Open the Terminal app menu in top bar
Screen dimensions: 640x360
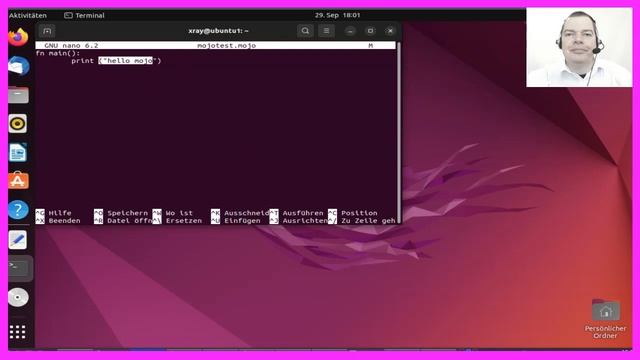tap(84, 16)
